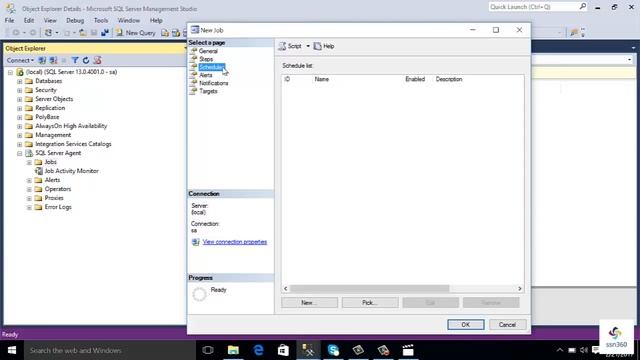Click the local server node icon

coord(20,72)
